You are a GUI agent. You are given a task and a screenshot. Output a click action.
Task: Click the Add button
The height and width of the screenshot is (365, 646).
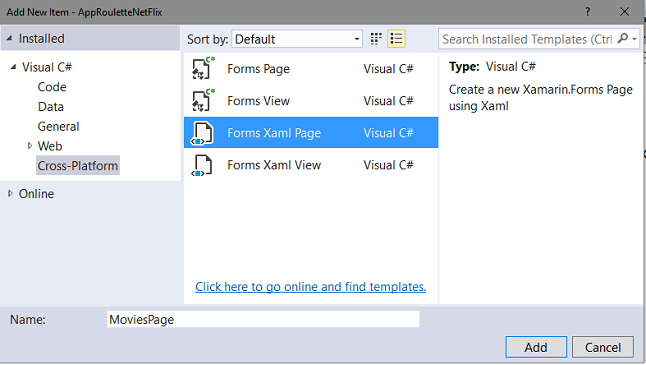pos(536,347)
